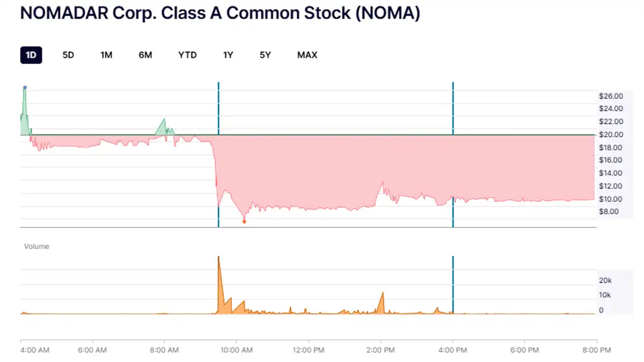This screenshot has height=362, width=644.
Task: Open the MAX chart range
Action: [307, 55]
